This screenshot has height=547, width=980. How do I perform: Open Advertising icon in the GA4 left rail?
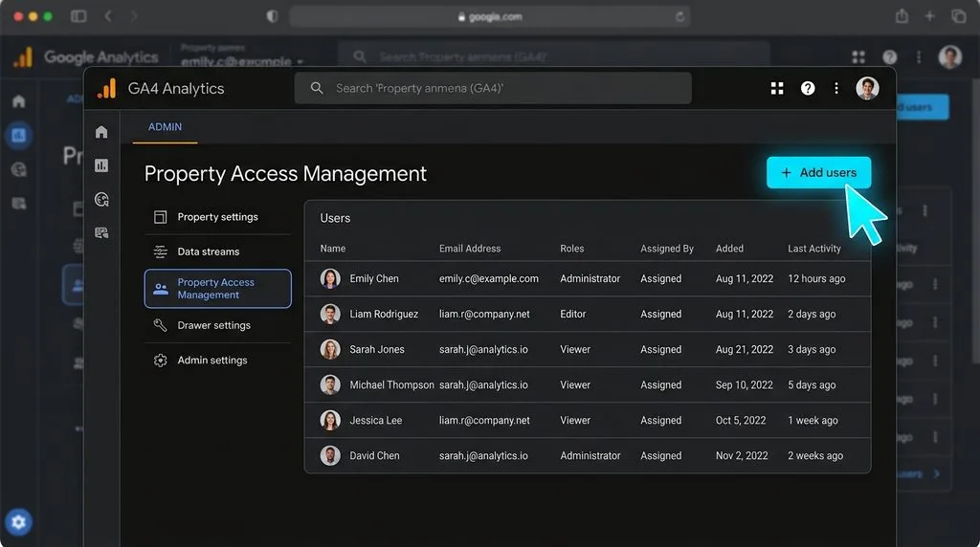coord(101,233)
